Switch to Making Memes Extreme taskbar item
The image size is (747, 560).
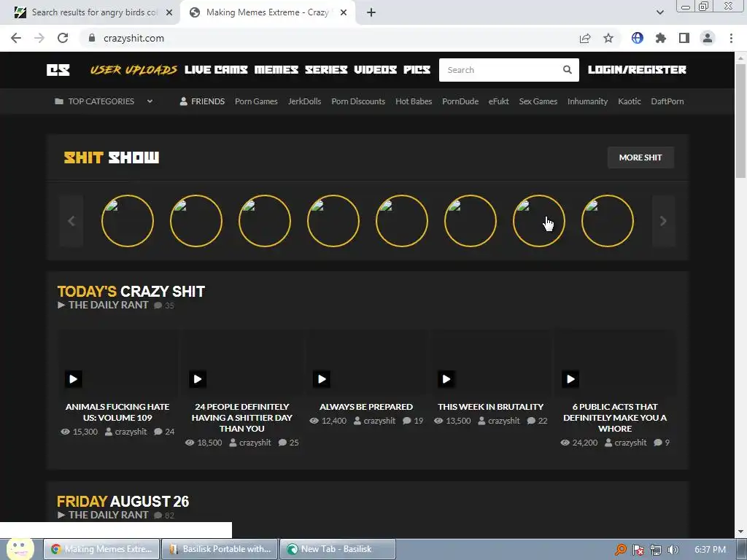102,549
